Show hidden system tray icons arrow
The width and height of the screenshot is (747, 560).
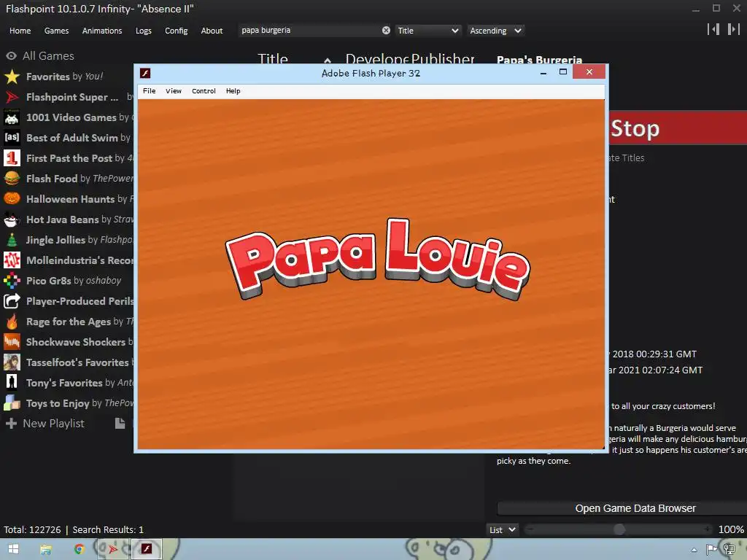tap(694, 550)
